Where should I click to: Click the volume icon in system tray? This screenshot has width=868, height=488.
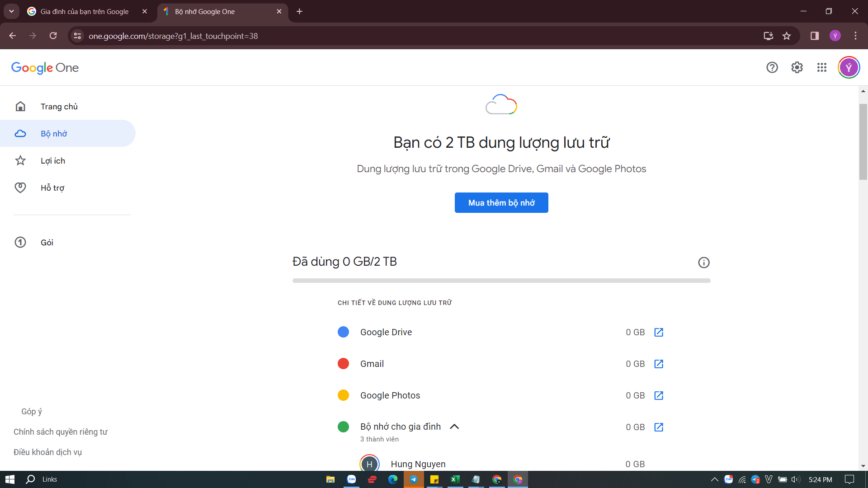tap(796, 479)
